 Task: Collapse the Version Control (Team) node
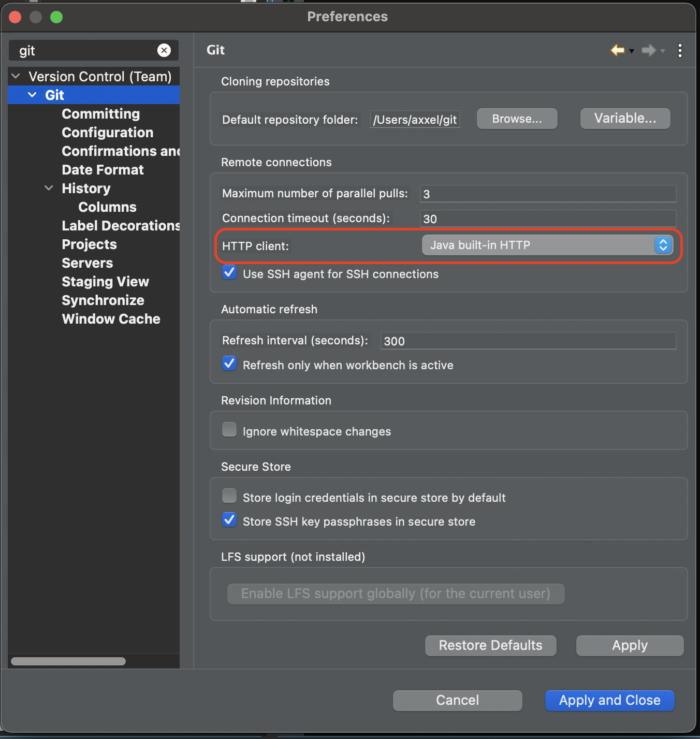pos(16,77)
